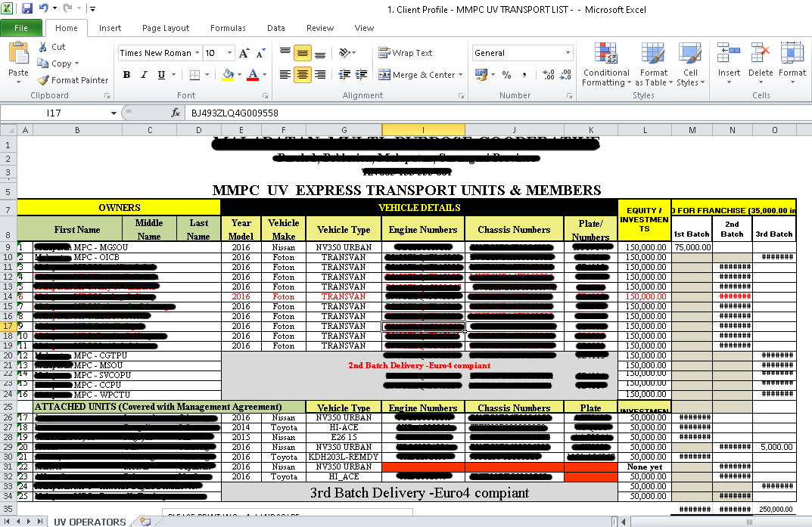Apply accounting number format icon
This screenshot has width=812, height=527.
click(x=481, y=75)
